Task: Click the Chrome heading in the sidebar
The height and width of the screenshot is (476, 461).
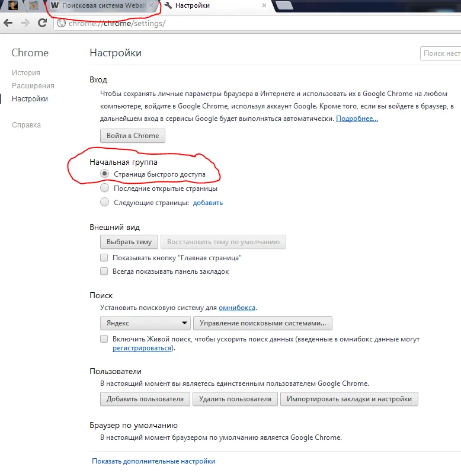Action: [x=30, y=53]
